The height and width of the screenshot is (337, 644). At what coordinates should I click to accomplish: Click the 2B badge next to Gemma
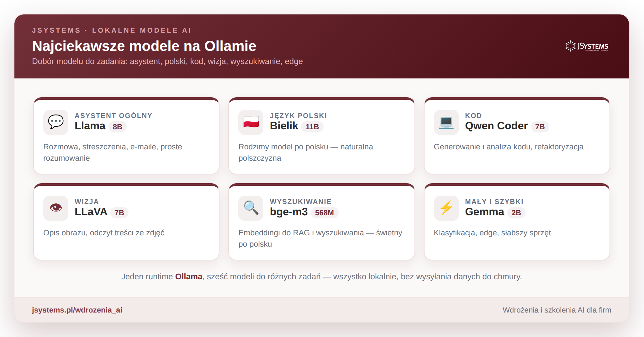(x=516, y=213)
